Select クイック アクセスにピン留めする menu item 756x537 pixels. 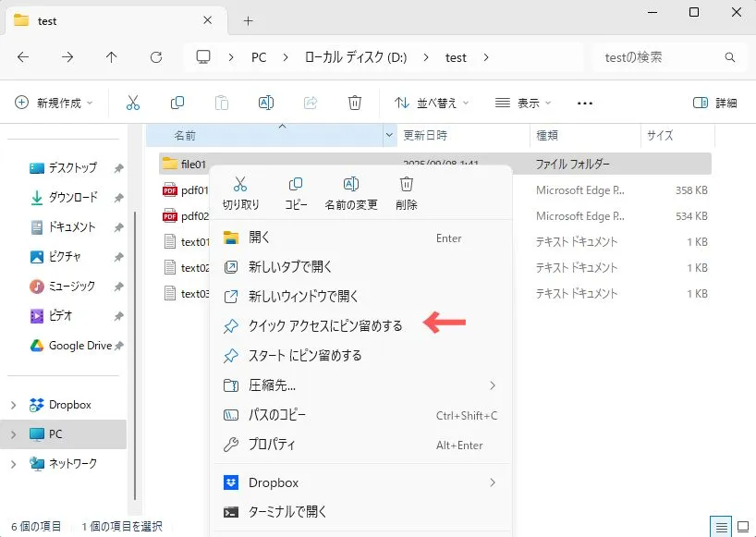325,325
